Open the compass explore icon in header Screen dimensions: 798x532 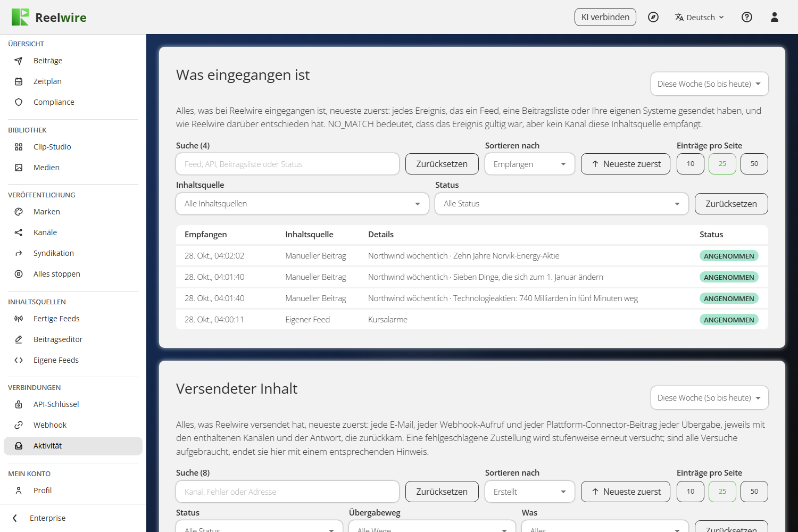[653, 17]
